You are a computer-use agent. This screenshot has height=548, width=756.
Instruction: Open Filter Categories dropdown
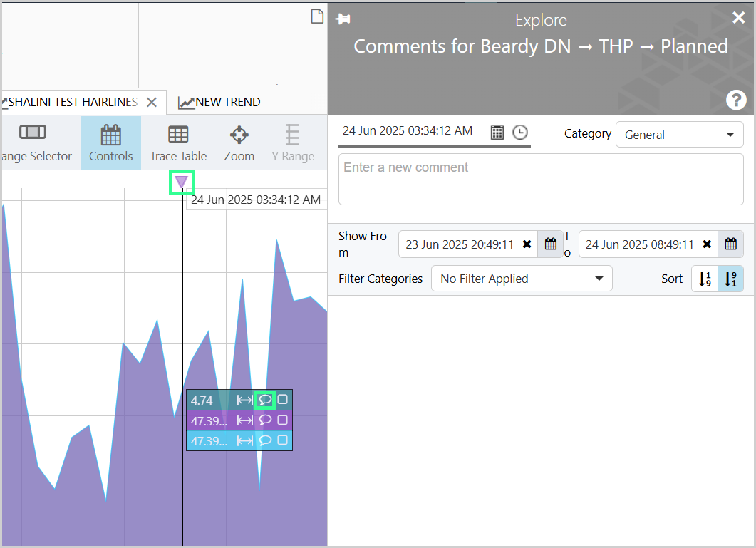point(522,279)
